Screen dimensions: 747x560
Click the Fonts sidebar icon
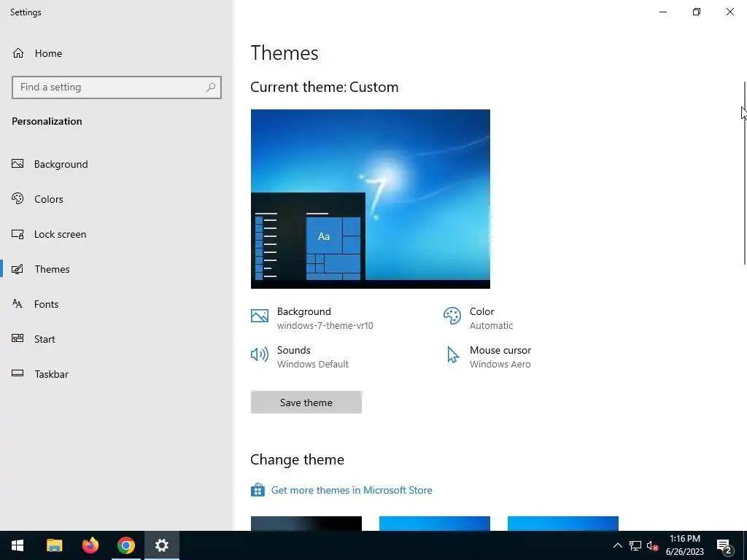[18, 304]
